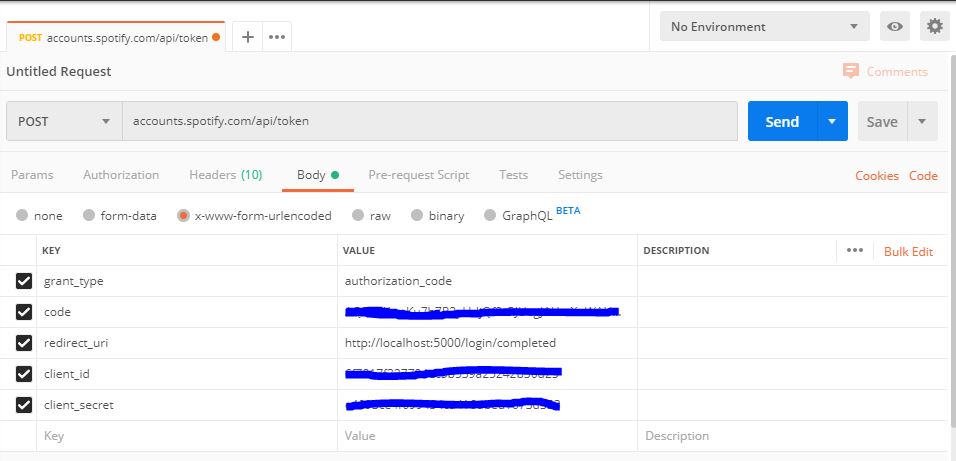
Task: Open manage environments gear icon
Action: click(x=934, y=26)
